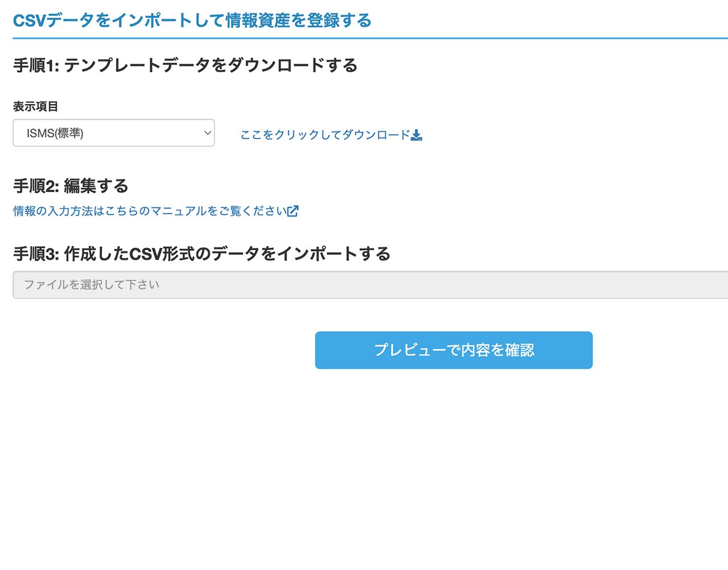The width and height of the screenshot is (728, 570).
Task: Click the 手順3 CSV形式のデータをインポートする heading
Action: (x=202, y=253)
